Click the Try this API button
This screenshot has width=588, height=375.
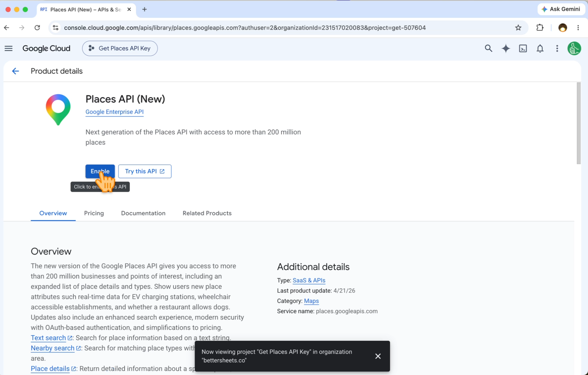pos(145,171)
